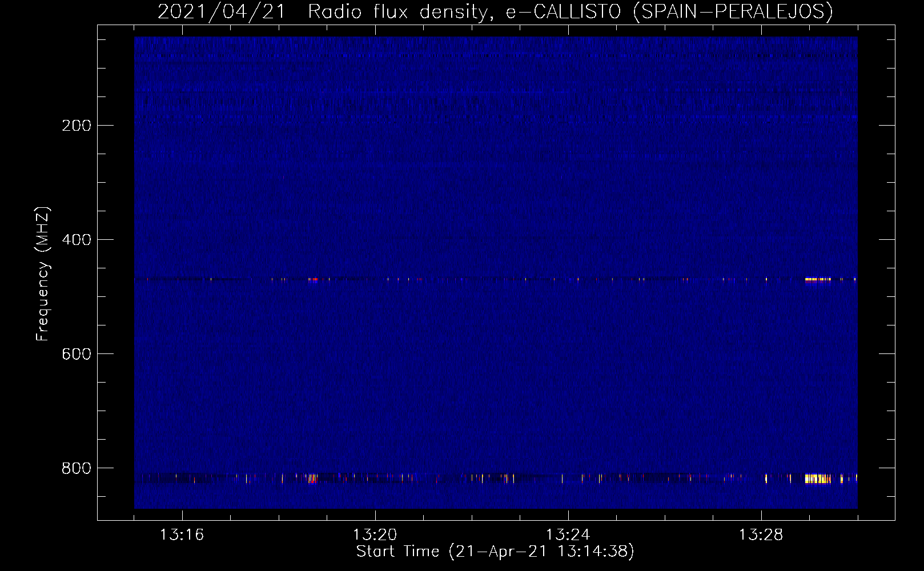Click the '400' frequency tick label
924x571 pixels.
click(x=77, y=240)
